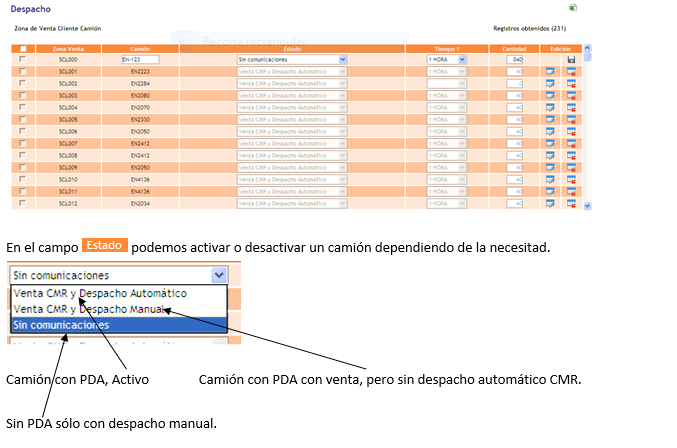This screenshot has width=677, height=448.
Task: Click the delete icon in row SCL006
Action: point(571,132)
